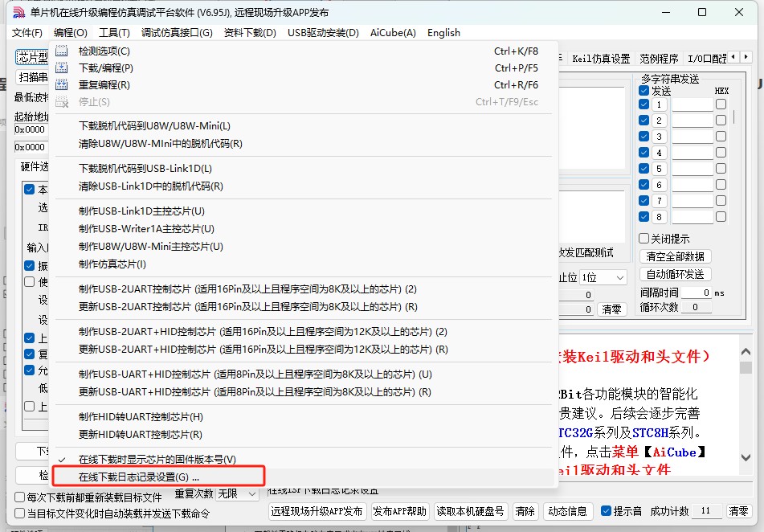The height and width of the screenshot is (532, 764).
Task: Choose 制作USB-2UART控制芯片 entry
Action: pyautogui.click(x=303, y=289)
